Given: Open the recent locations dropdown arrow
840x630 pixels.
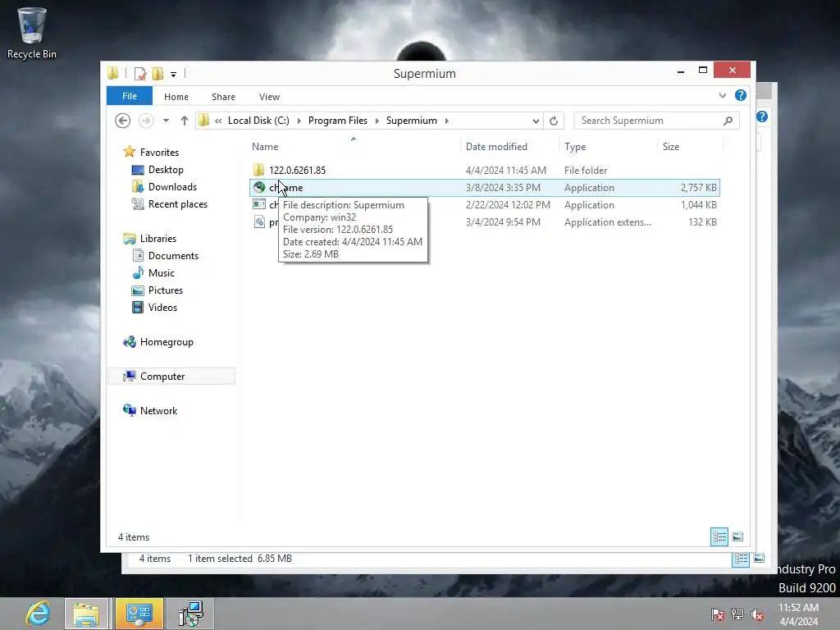Looking at the screenshot, I should click(166, 121).
